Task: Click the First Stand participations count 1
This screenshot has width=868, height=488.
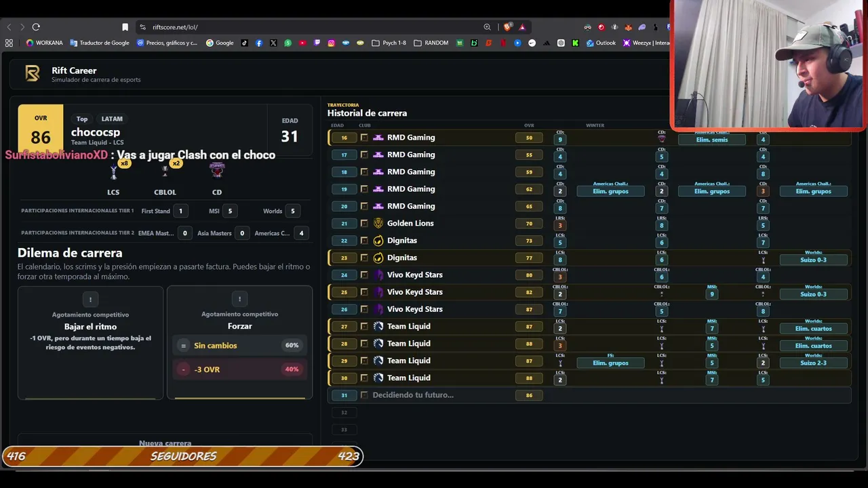Action: (x=180, y=211)
